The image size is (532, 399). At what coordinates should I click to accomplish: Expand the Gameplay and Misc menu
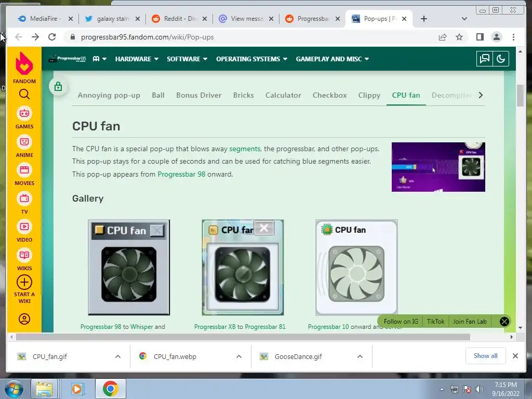click(332, 59)
